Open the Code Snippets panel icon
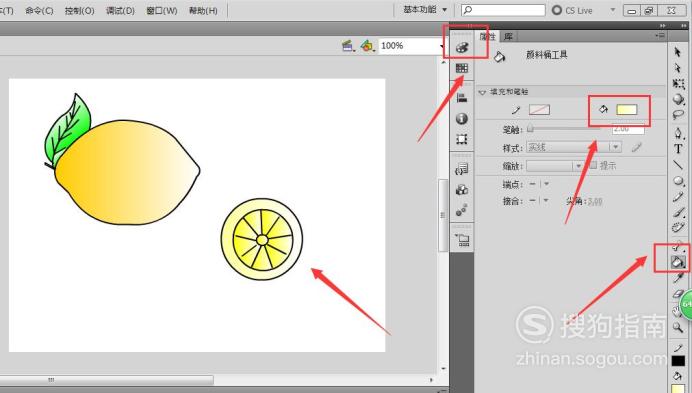Screen dimensions: 692x393 (x=462, y=169)
